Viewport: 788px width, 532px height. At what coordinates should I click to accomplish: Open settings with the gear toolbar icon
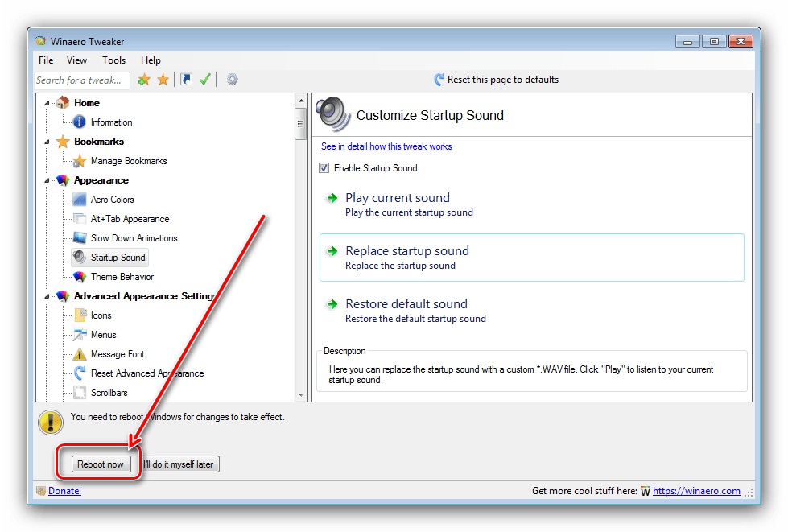[x=232, y=80]
